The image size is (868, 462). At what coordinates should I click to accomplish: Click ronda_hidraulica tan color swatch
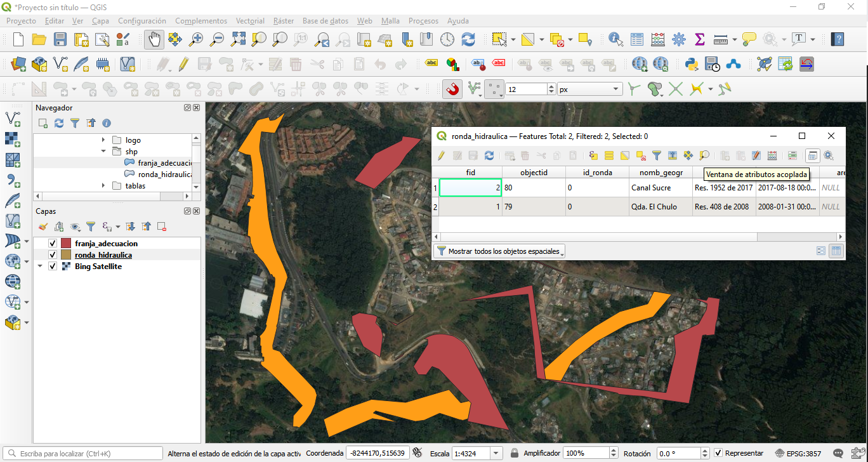click(x=66, y=255)
